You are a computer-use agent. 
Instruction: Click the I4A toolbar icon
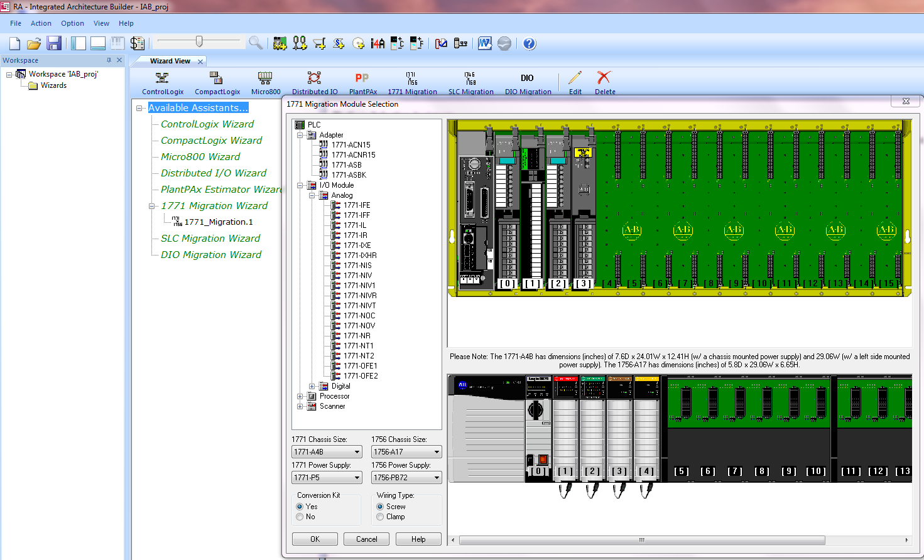click(378, 43)
